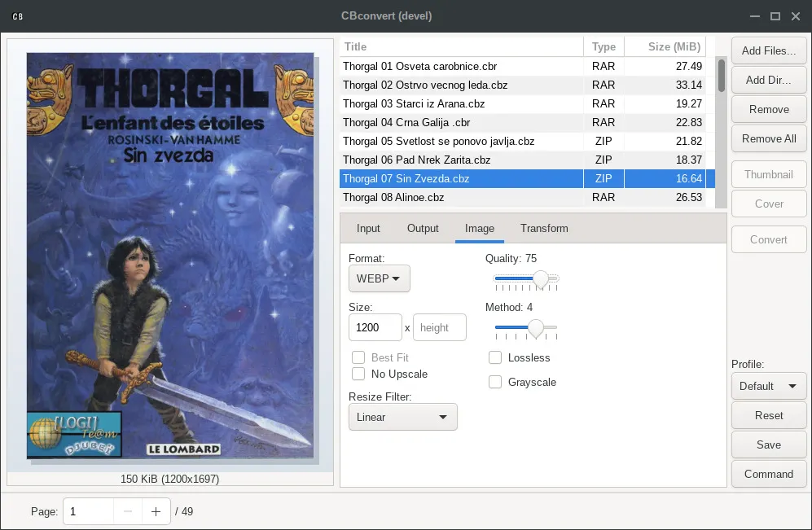Image resolution: width=812 pixels, height=530 pixels.
Task: Click the height size input field
Action: [440, 327]
